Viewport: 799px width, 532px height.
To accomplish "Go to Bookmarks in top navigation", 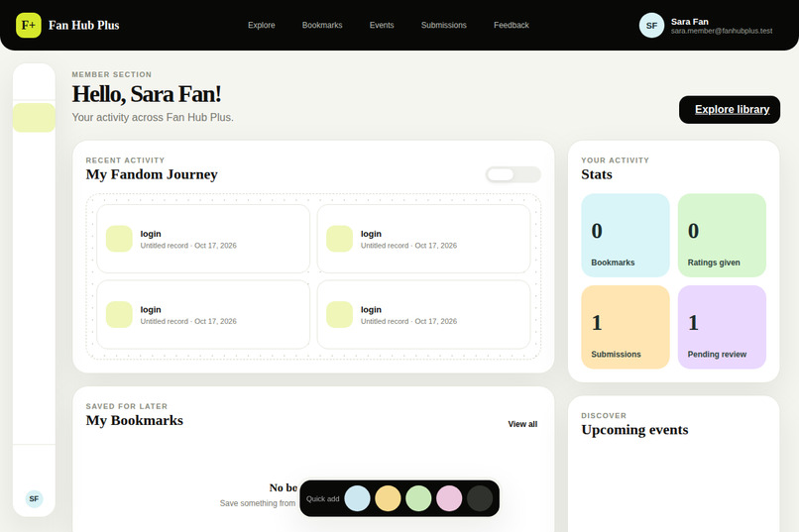I will click(x=322, y=25).
